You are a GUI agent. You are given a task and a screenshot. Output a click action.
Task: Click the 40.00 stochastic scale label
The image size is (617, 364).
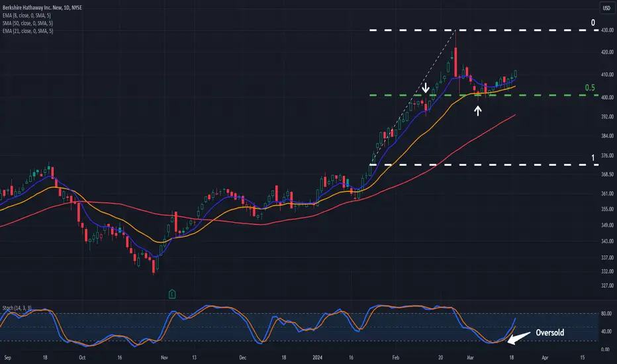[606, 332]
